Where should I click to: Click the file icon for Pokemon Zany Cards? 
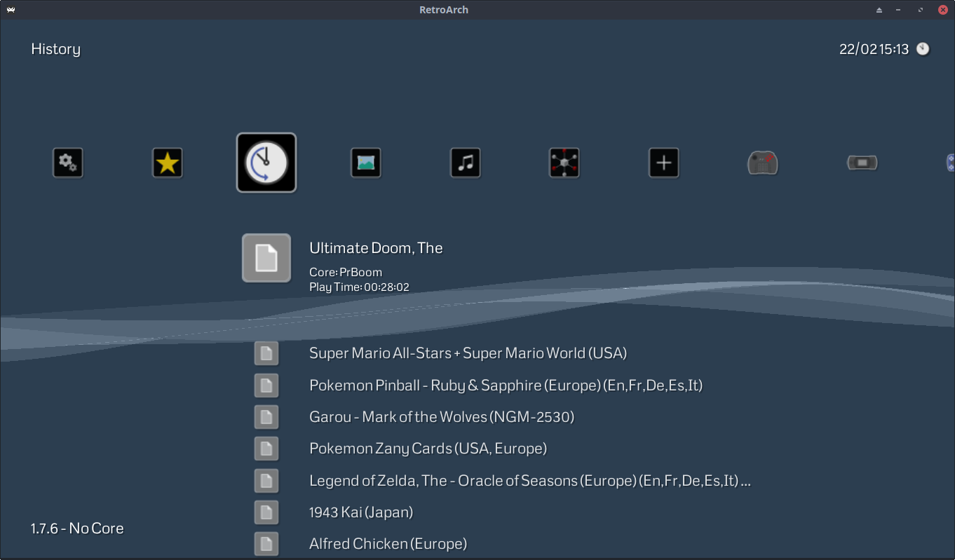tap(266, 449)
